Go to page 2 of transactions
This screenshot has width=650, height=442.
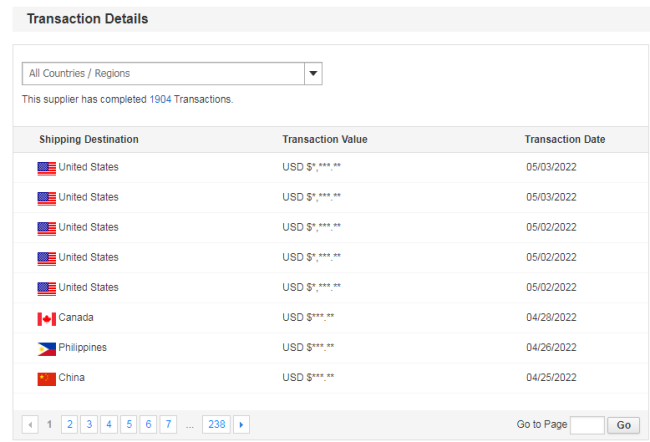click(x=70, y=425)
